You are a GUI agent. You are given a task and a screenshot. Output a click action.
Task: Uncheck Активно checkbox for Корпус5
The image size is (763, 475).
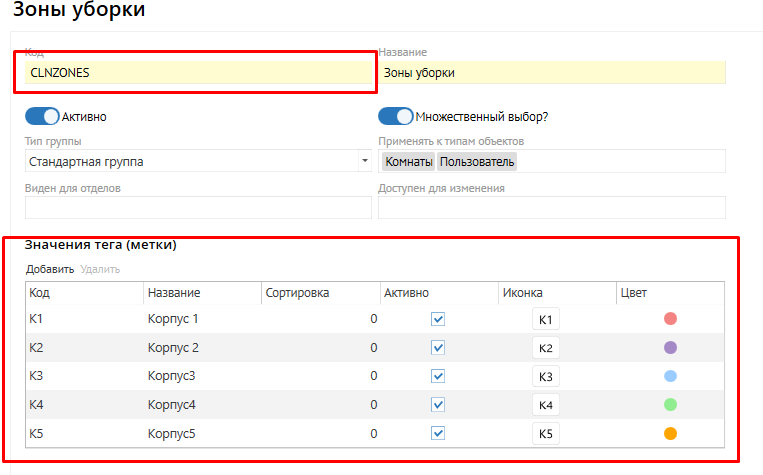point(438,434)
